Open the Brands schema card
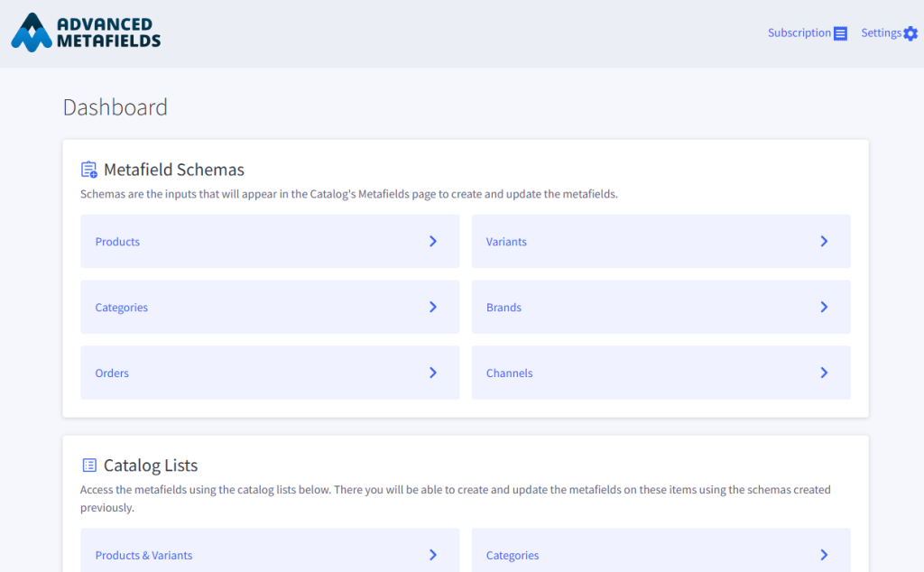Screen dimensions: 924x572 661,307
